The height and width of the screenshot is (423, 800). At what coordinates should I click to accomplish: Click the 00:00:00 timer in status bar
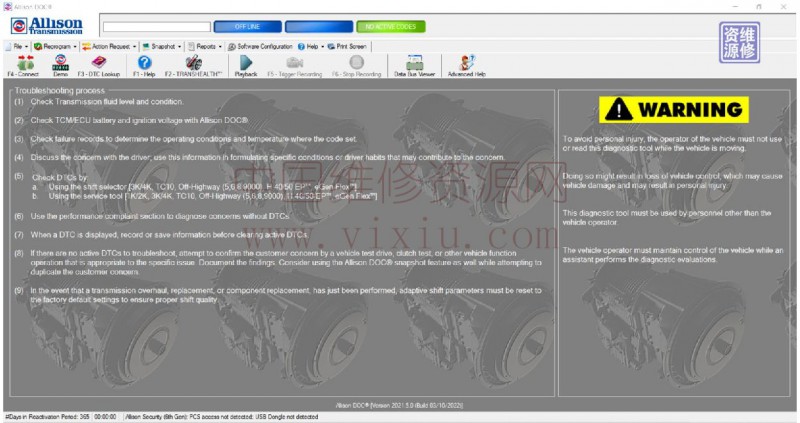106,417
